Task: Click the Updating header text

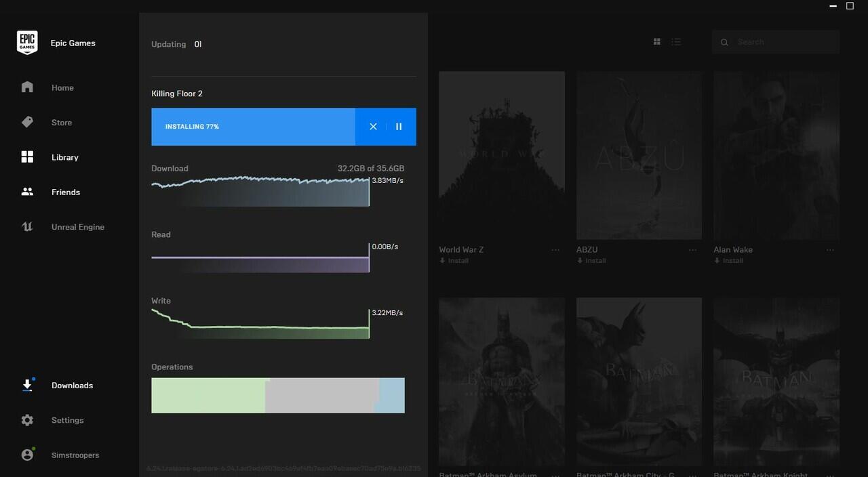Action: point(168,44)
